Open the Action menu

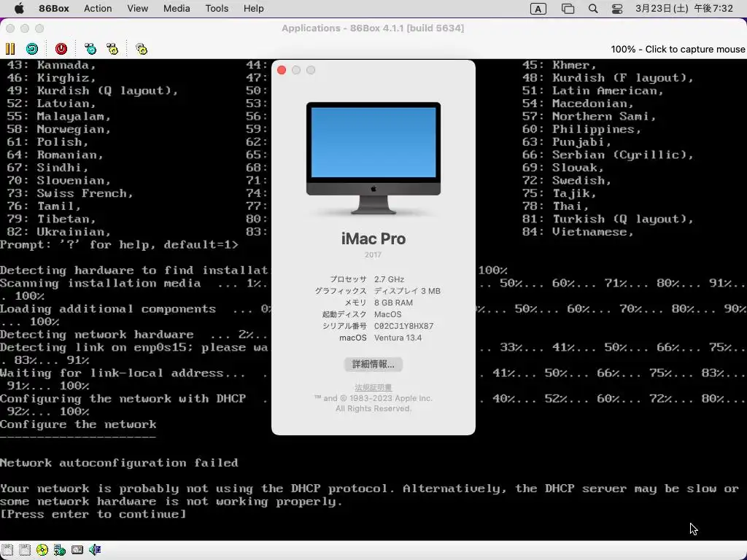click(98, 8)
